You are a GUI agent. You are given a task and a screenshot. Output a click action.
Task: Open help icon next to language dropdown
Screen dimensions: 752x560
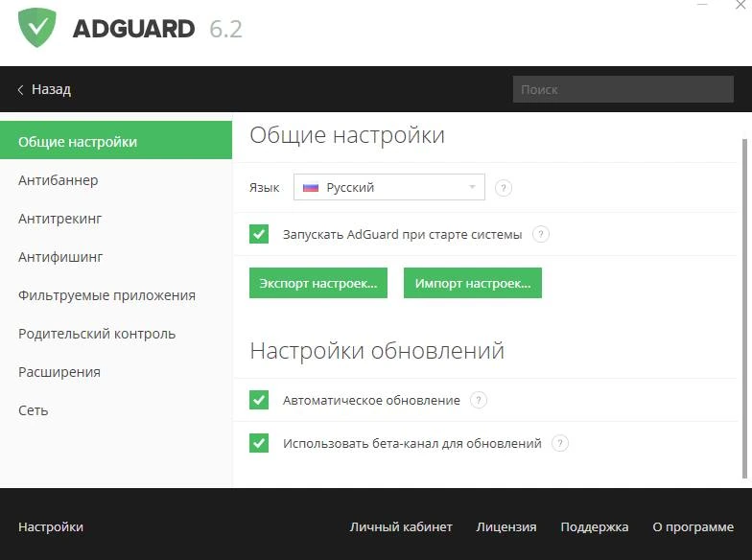coord(503,188)
